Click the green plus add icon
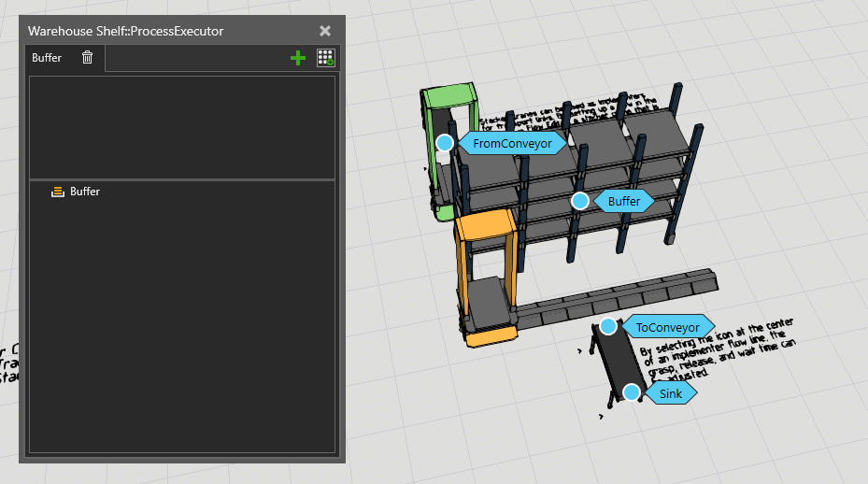The width and height of the screenshot is (868, 484). 298,58
